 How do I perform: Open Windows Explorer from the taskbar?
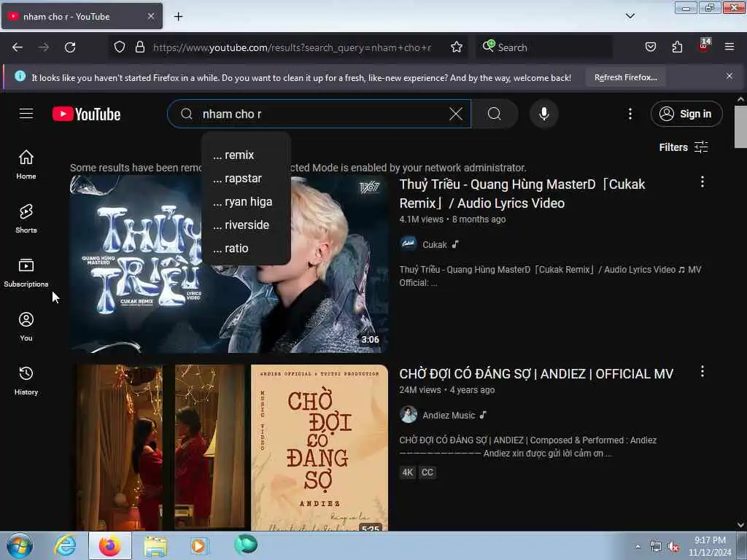pyautogui.click(x=156, y=545)
